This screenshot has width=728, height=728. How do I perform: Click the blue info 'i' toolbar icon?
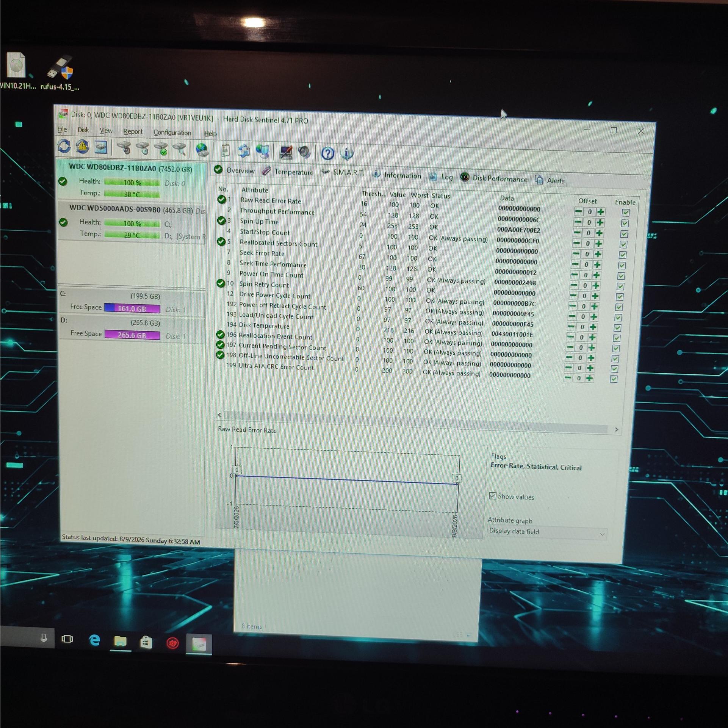pyautogui.click(x=346, y=154)
